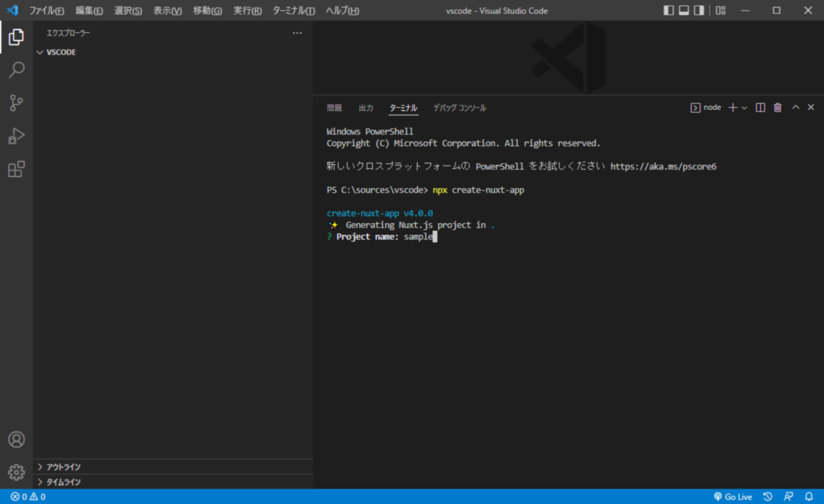Viewport: 824px width, 504px height.
Task: Open ファイル(F) menu
Action: [47, 11]
